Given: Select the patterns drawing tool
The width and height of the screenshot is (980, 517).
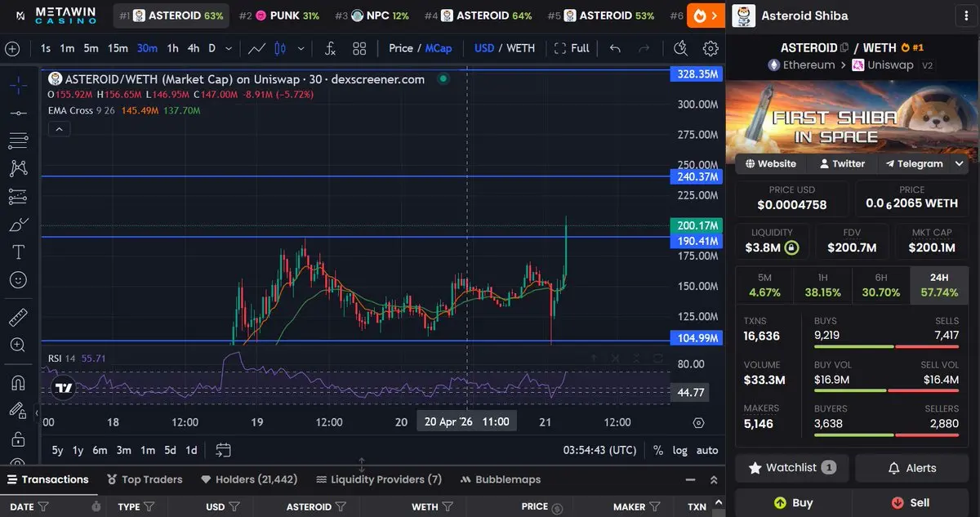Looking at the screenshot, I should (x=18, y=168).
